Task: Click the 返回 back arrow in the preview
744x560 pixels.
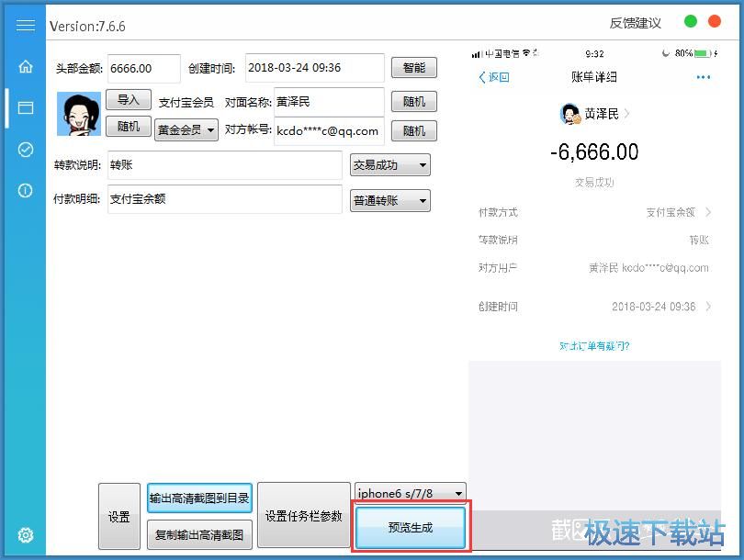Action: [494, 77]
